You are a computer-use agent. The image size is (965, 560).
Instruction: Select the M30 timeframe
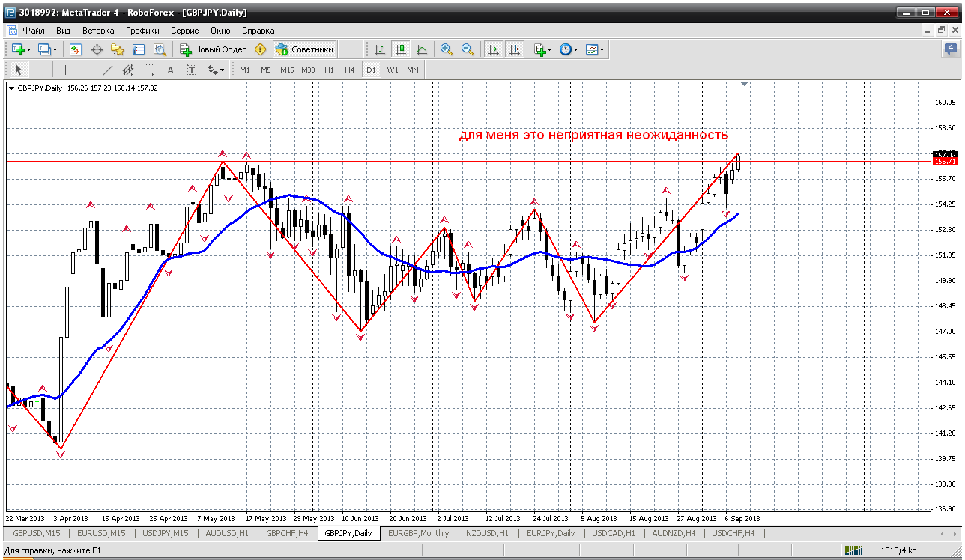(x=308, y=70)
